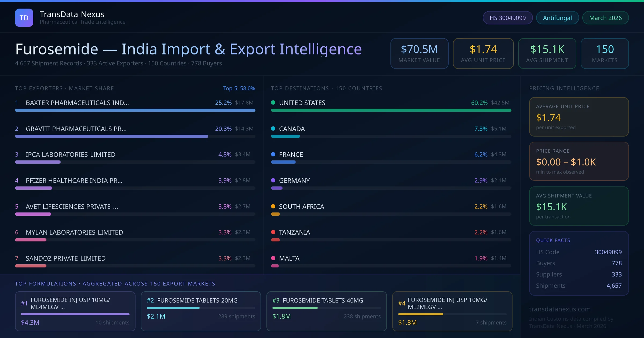Viewport: 644px width, 338px height.
Task: Toggle the HS 30049099 filter pill
Action: 507,17
